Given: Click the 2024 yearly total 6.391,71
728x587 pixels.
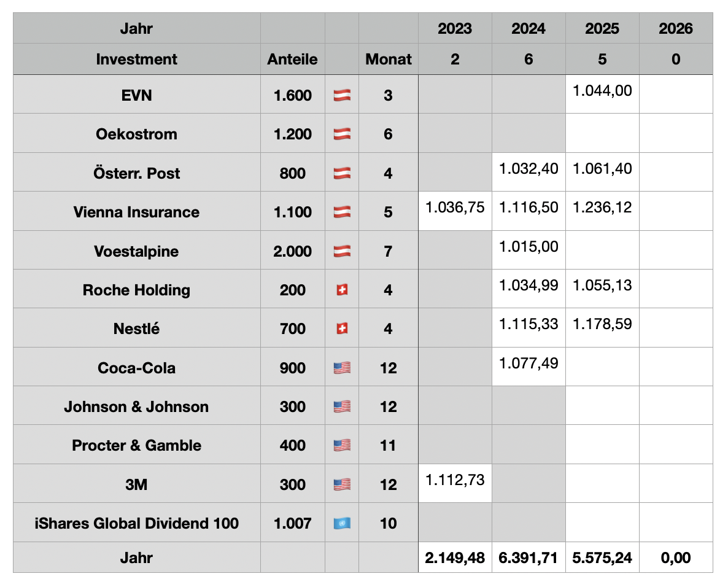Looking at the screenshot, I should pos(529,558).
